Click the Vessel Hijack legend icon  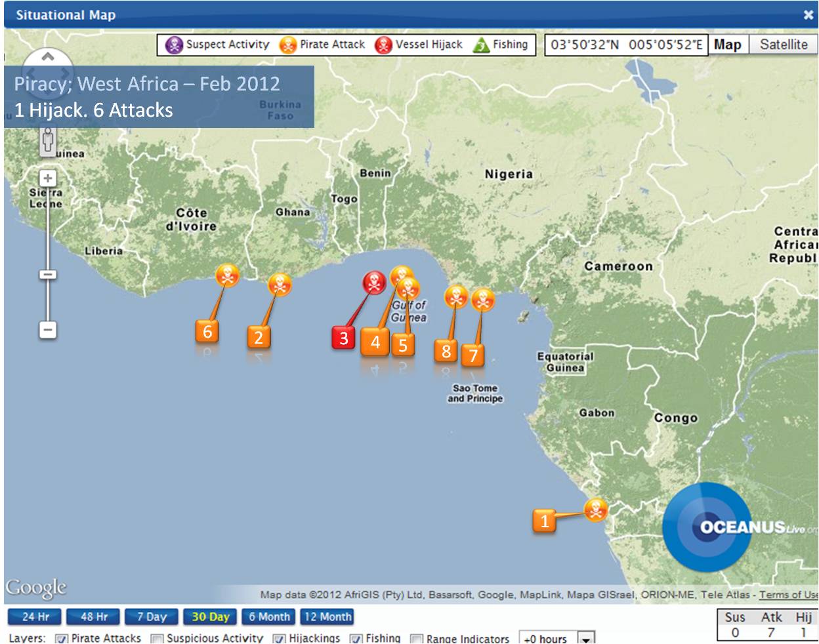[384, 45]
